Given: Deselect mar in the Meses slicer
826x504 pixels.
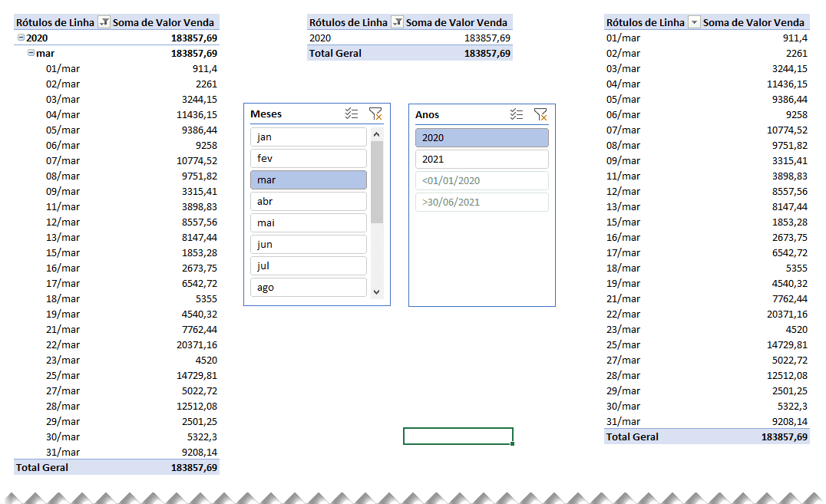Looking at the screenshot, I should [x=308, y=180].
